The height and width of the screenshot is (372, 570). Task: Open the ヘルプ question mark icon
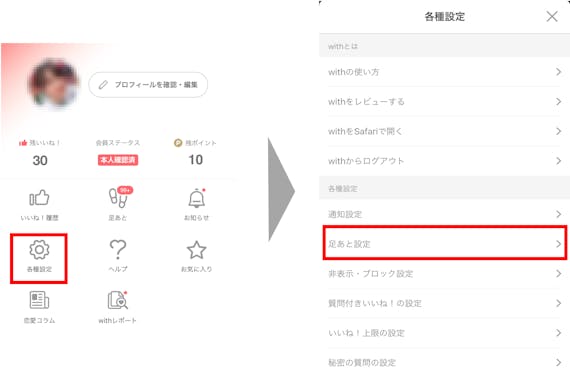118,249
